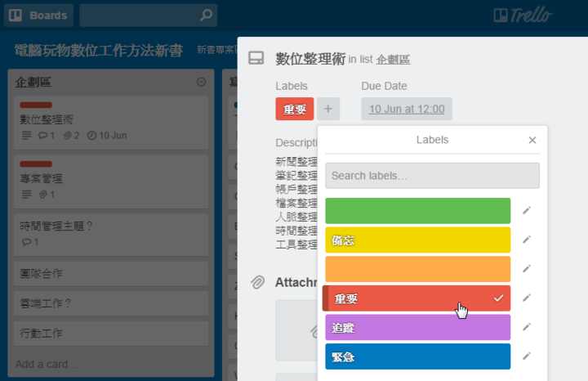Select the plain green label swatch

point(417,211)
